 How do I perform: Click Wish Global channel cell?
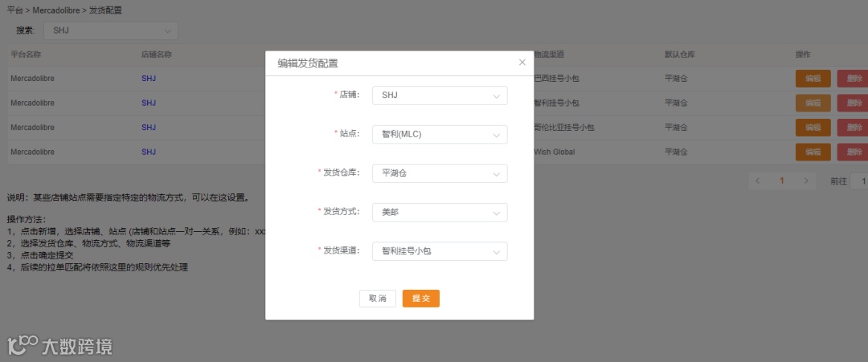point(554,152)
